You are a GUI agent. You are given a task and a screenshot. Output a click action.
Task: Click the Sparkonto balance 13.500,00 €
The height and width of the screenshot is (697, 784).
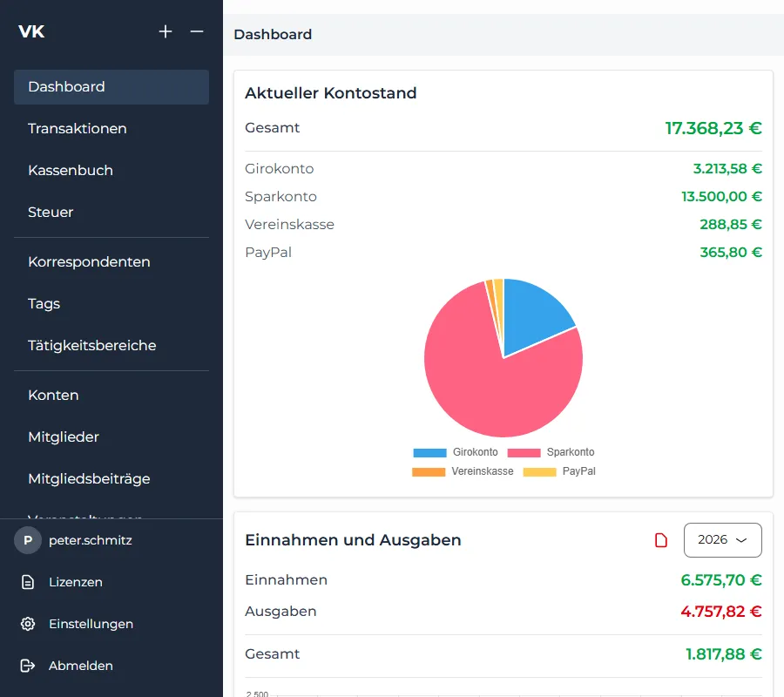point(721,197)
